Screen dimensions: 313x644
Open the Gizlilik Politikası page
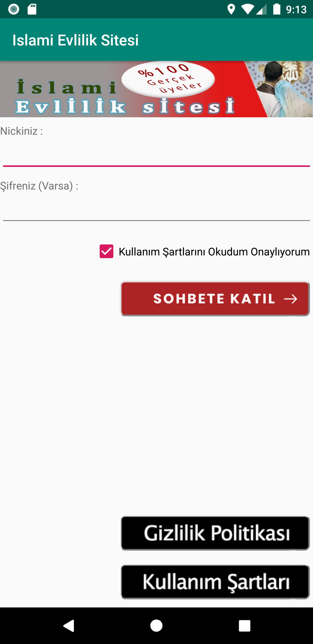click(x=215, y=533)
